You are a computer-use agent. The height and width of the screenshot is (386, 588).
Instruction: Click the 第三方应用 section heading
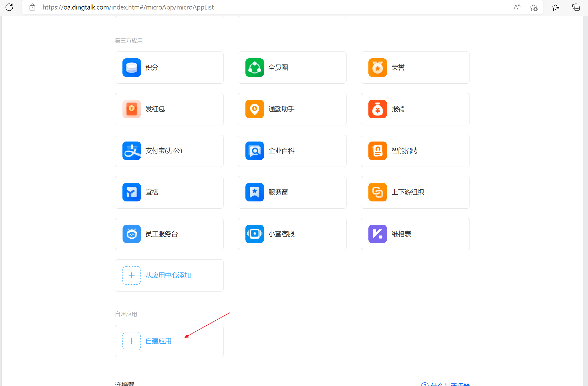pos(129,40)
